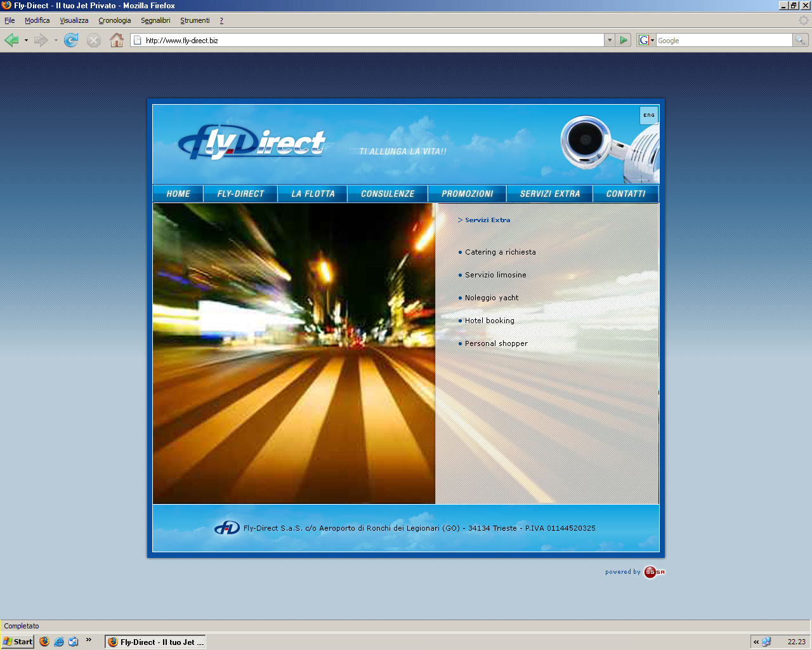812x650 pixels.
Task: Click the browser Back arrow button
Action: [11, 41]
